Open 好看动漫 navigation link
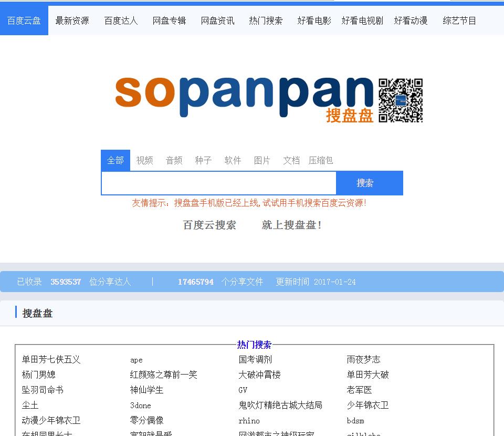 pyautogui.click(x=411, y=20)
